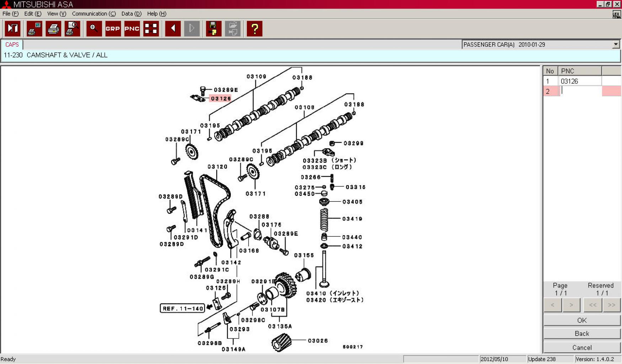The height and width of the screenshot is (364, 622).
Task: Click the printer icon in toolbar
Action: tap(53, 29)
